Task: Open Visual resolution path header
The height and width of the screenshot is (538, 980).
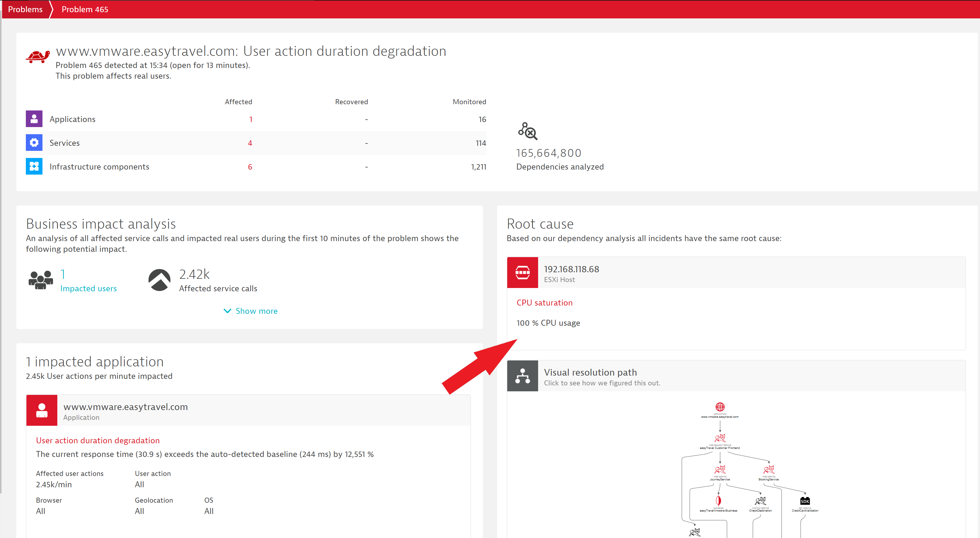Action: click(x=736, y=376)
